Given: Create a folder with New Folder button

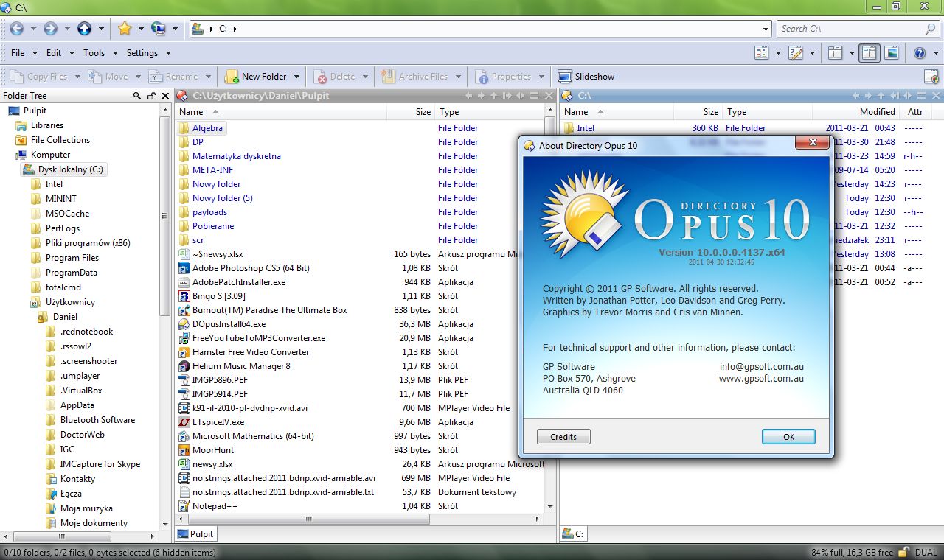Looking at the screenshot, I should (256, 77).
